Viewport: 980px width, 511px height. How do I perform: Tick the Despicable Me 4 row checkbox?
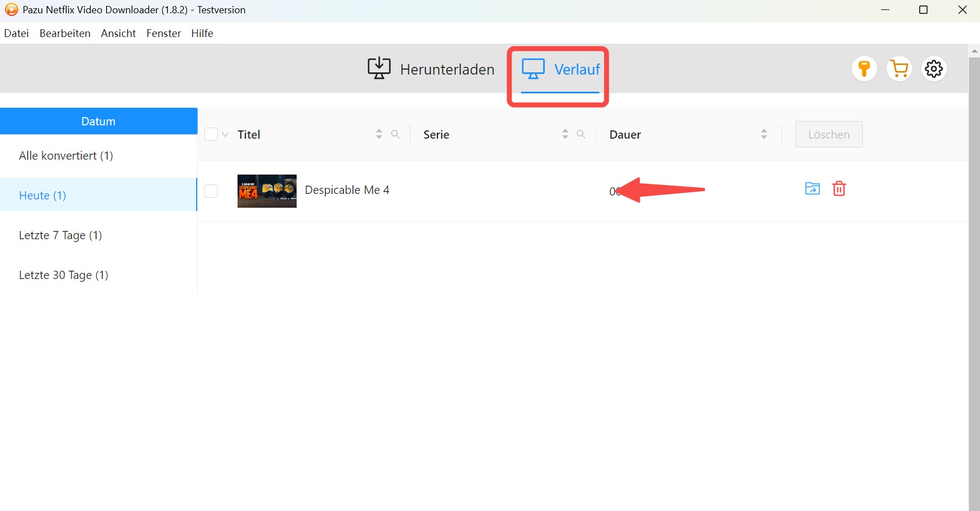(x=211, y=191)
